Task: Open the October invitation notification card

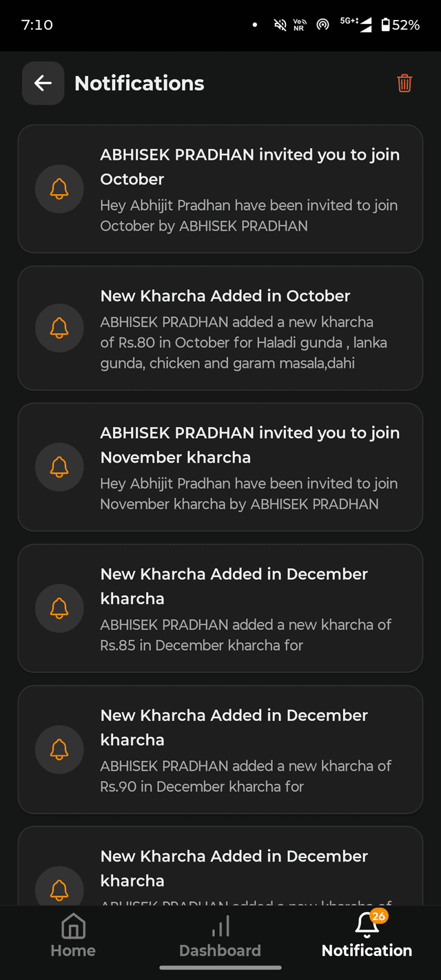Action: tap(248, 189)
